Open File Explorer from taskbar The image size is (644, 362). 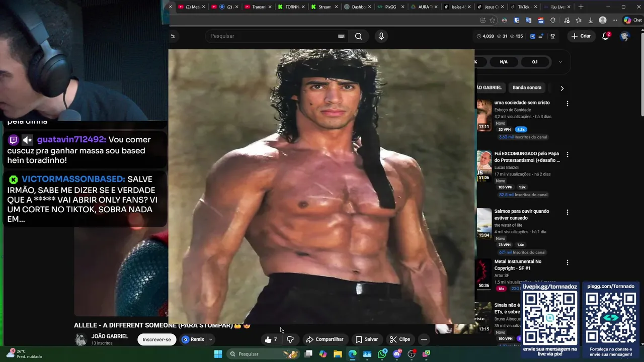click(x=338, y=354)
